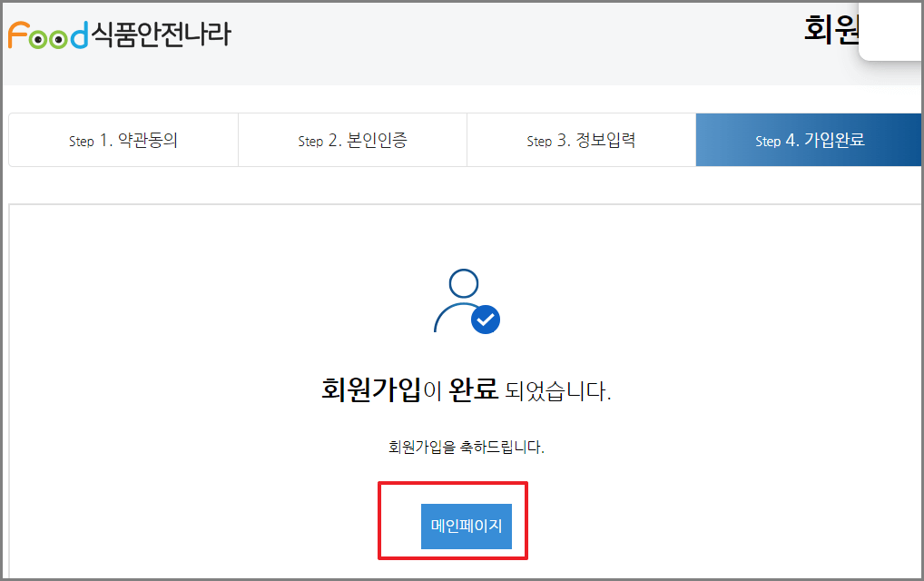Click the 'F' letter in the Food logo

tap(20, 34)
